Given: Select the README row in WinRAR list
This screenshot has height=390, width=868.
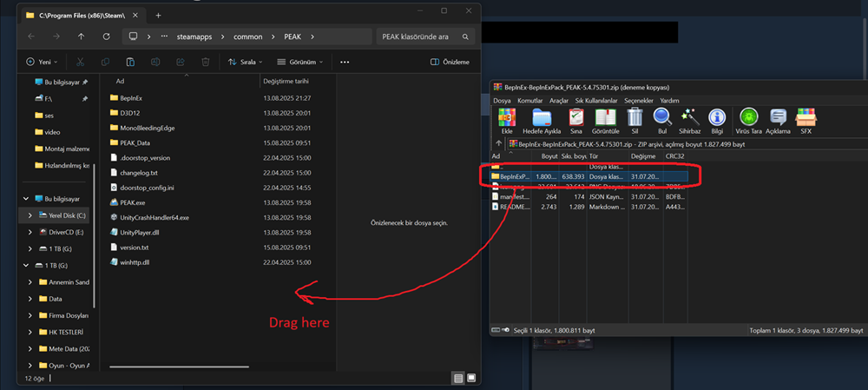Looking at the screenshot, I should (x=589, y=206).
